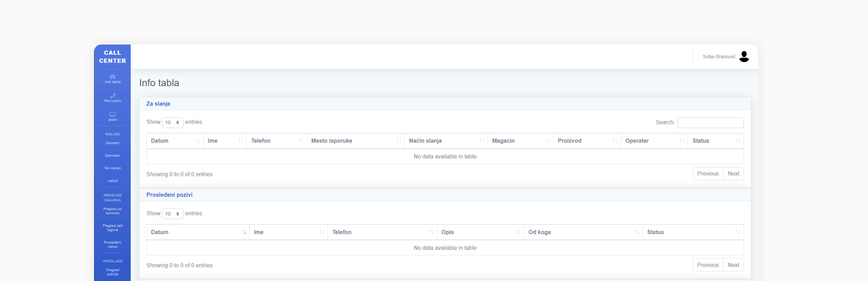Image resolution: width=868 pixels, height=281 pixels.
Task: Sort by Operater column
Action: pyautogui.click(x=654, y=141)
